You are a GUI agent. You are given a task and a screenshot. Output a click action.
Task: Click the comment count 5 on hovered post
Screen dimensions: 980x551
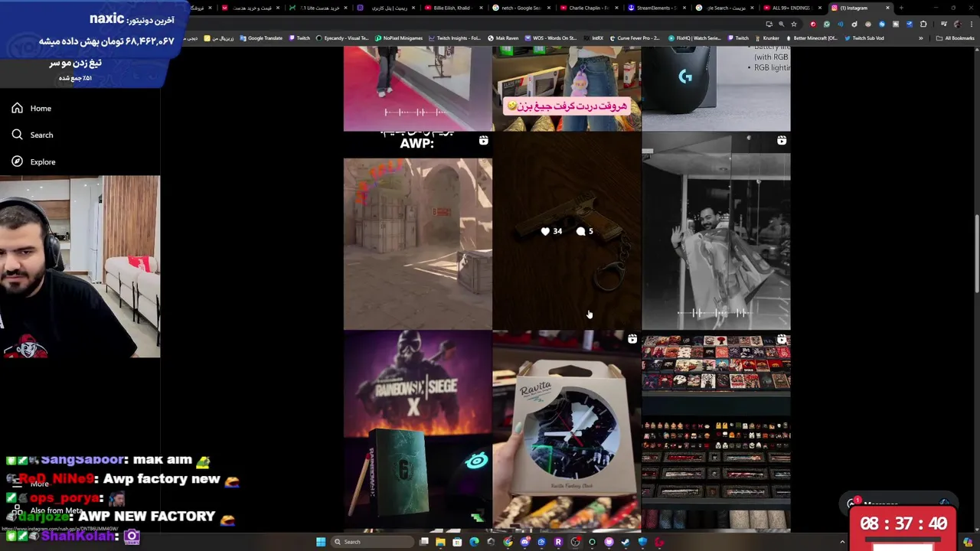[585, 231]
